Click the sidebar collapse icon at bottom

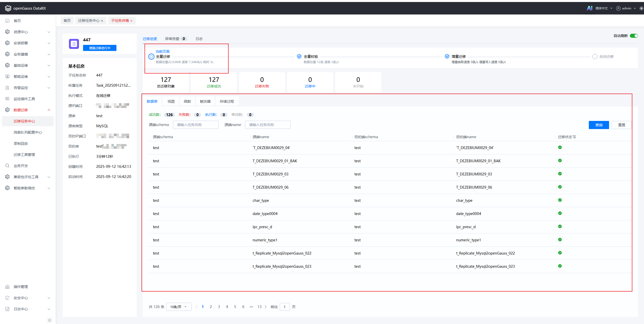(50, 320)
